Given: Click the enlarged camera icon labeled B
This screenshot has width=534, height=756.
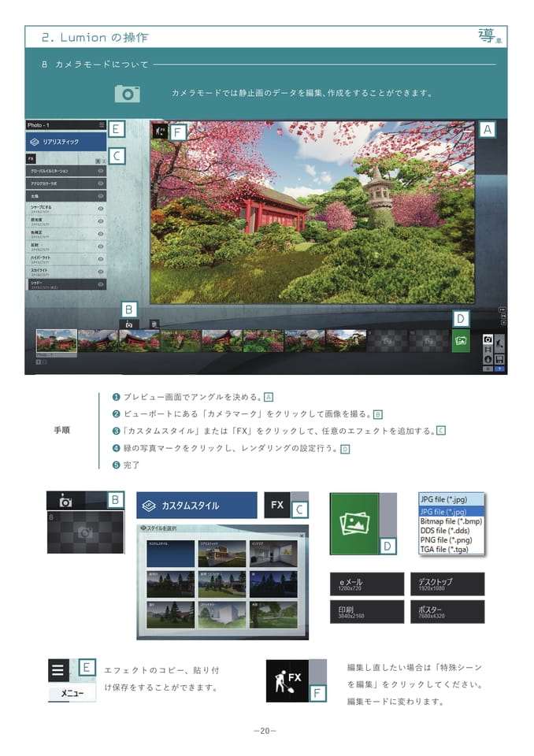Looking at the screenshot, I should 65,502.
